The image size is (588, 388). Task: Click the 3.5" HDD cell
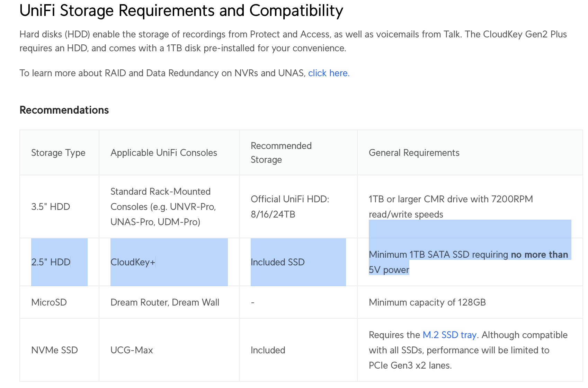51,207
